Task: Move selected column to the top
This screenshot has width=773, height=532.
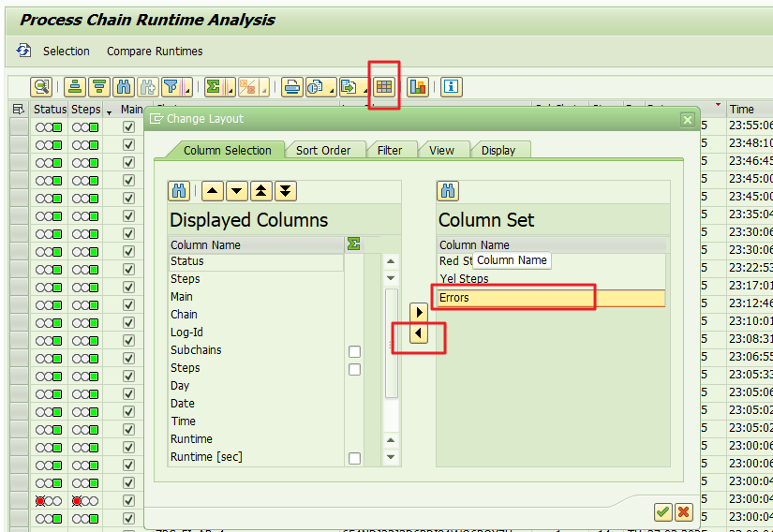Action: coord(260,191)
